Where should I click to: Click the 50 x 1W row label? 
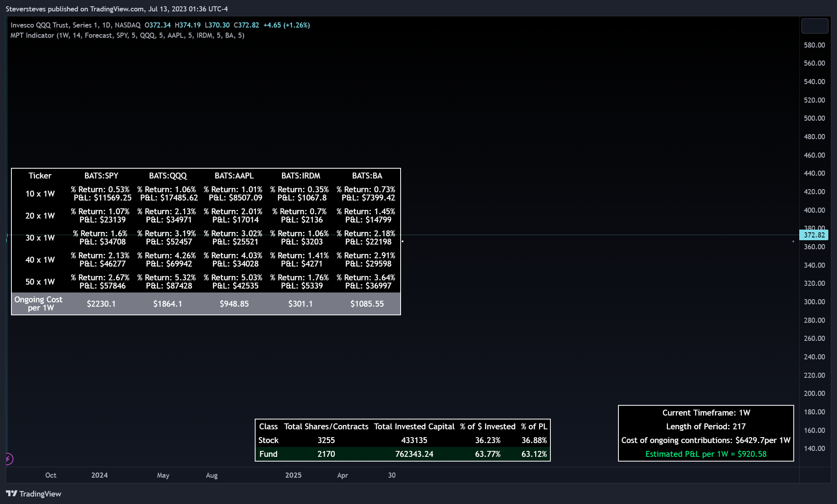click(x=40, y=282)
